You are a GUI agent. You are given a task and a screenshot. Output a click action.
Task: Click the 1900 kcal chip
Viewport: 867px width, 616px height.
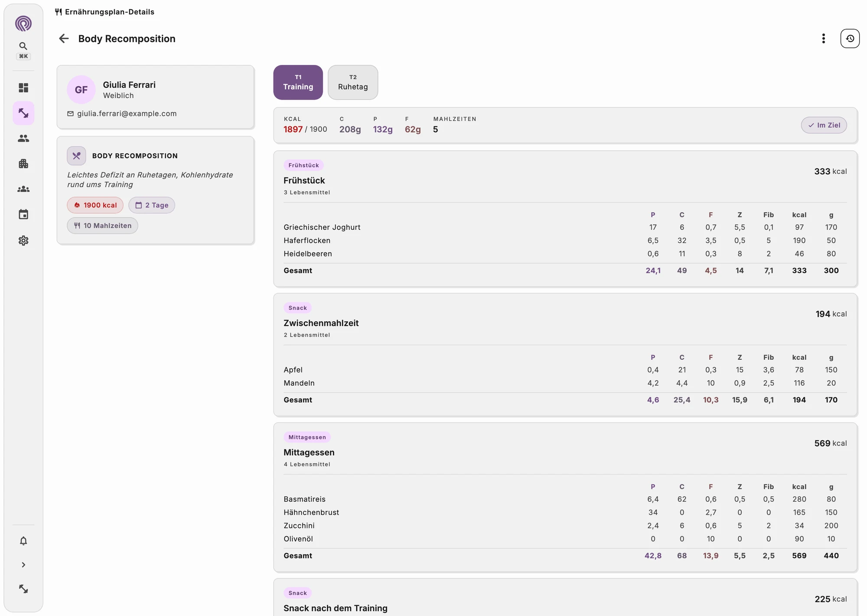(x=95, y=205)
